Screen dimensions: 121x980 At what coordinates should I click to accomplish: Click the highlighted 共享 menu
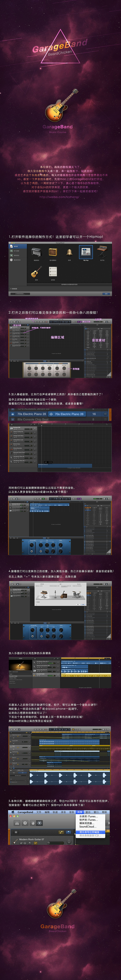80,812
